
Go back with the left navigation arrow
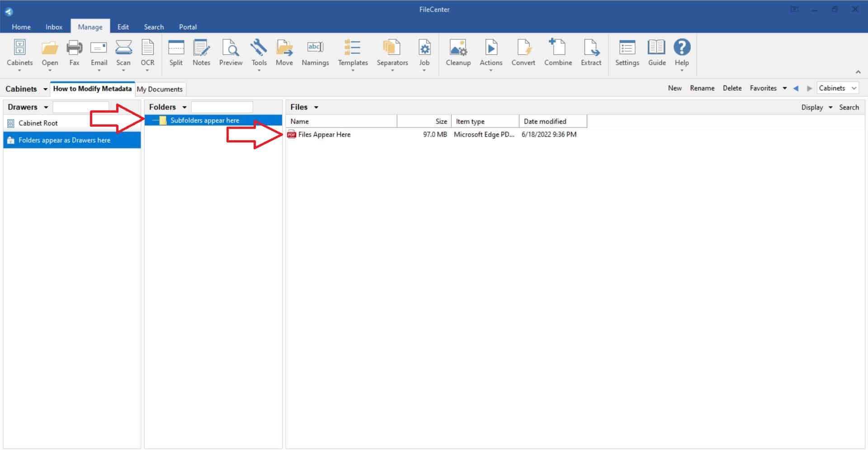coord(796,88)
